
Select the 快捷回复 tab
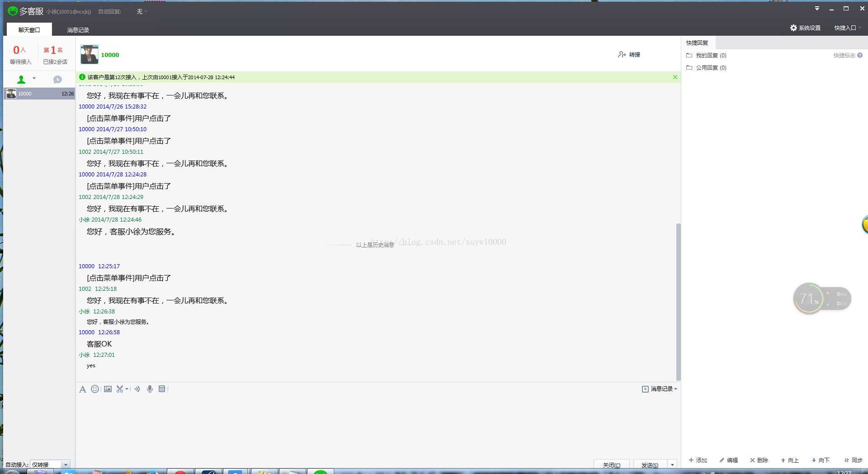click(x=697, y=43)
